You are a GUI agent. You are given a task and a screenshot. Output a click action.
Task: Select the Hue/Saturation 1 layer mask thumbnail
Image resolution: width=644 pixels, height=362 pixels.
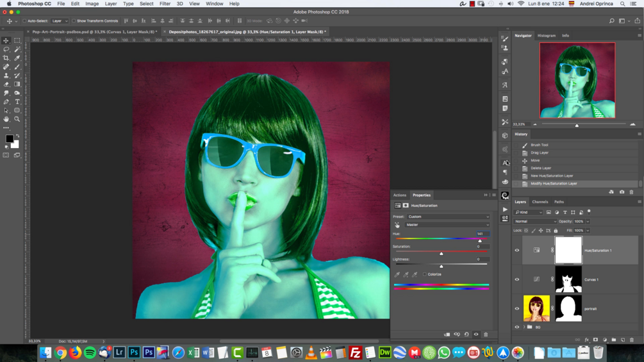pyautogui.click(x=568, y=251)
